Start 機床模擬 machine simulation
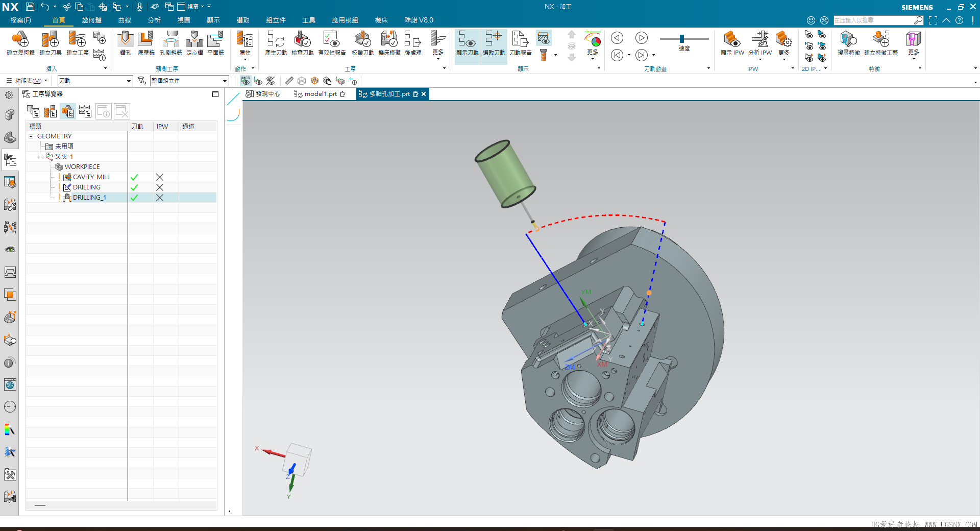This screenshot has height=531, width=980. 389,43
